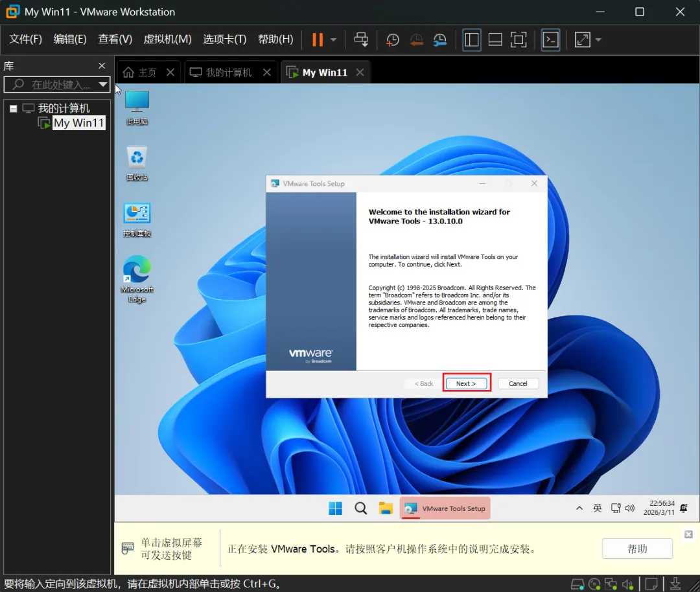700x592 pixels.
Task: Open the 帮助(H) menu
Action: click(275, 40)
